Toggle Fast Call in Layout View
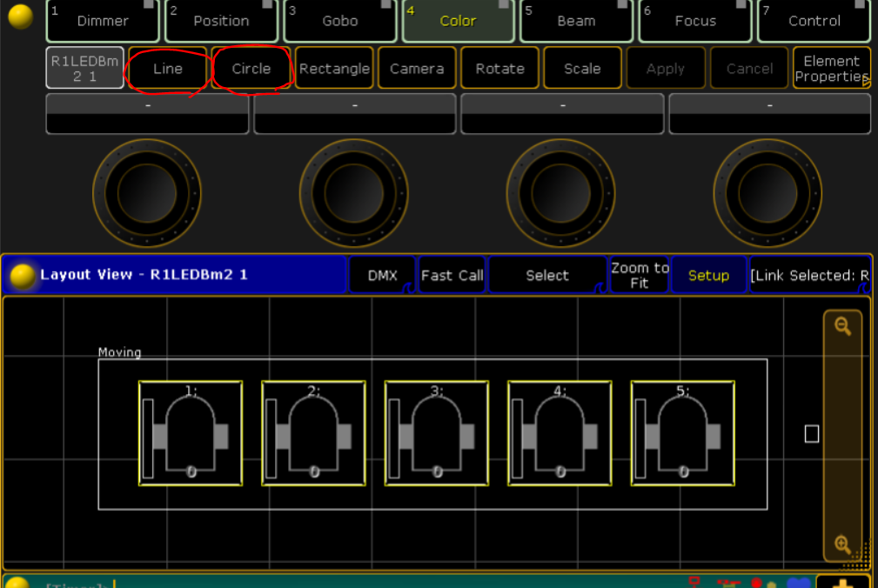The height and width of the screenshot is (588, 878). pyautogui.click(x=452, y=275)
